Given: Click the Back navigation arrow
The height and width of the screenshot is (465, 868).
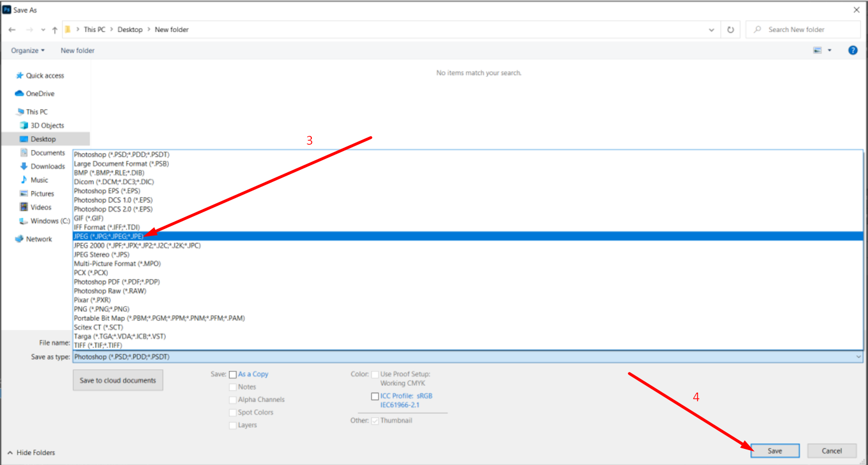Looking at the screenshot, I should [x=12, y=30].
